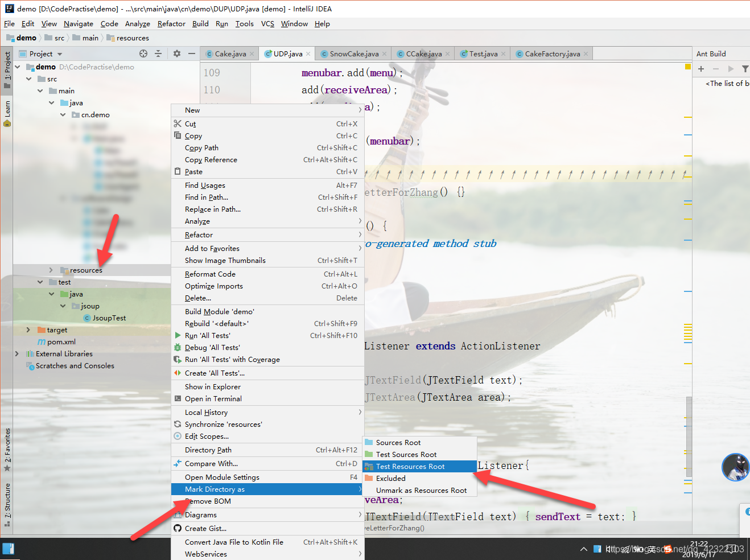
Task: Click Show in Explorer entry
Action: (x=267, y=386)
